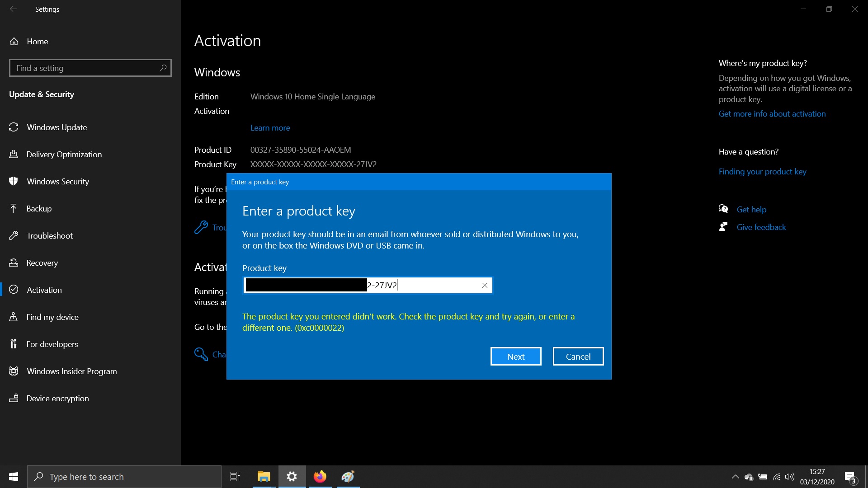The image size is (868, 488).
Task: Click the Home button in Settings sidebar
Action: click(x=38, y=41)
